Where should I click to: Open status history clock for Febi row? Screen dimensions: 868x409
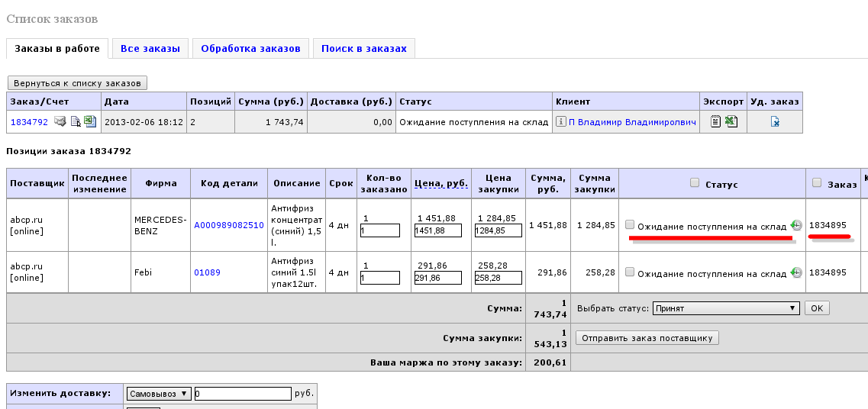tap(796, 272)
